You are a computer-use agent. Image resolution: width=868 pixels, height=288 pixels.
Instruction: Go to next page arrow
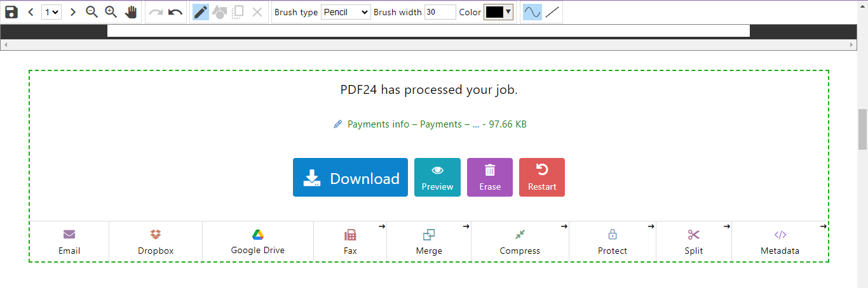(72, 12)
